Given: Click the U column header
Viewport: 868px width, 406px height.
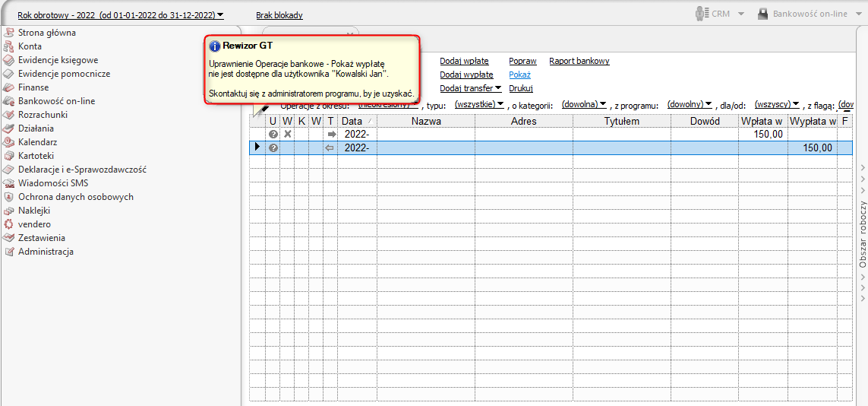Looking at the screenshot, I should pos(273,121).
